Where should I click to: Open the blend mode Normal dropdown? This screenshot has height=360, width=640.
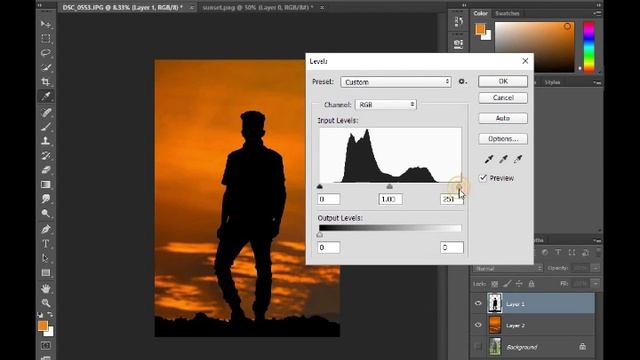coord(508,268)
